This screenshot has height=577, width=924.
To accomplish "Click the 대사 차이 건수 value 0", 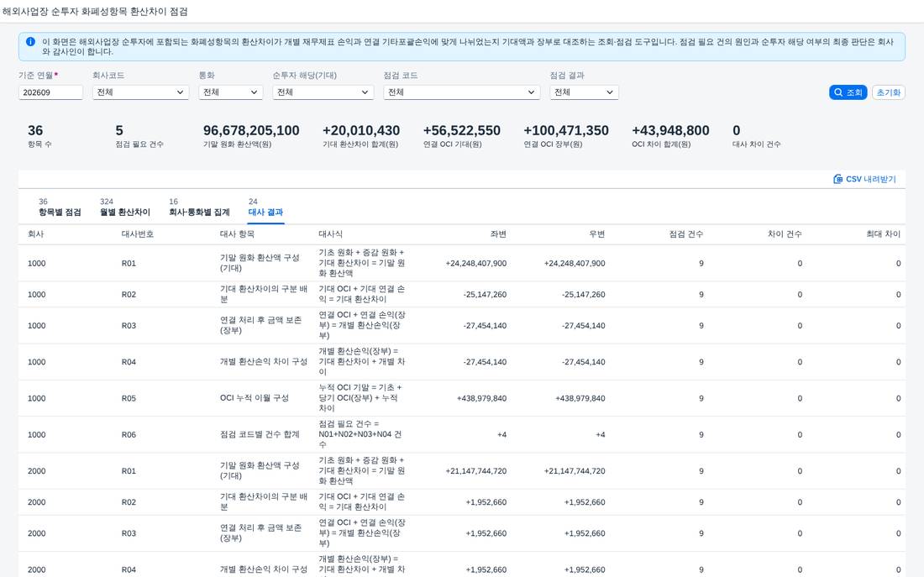I will click(736, 130).
